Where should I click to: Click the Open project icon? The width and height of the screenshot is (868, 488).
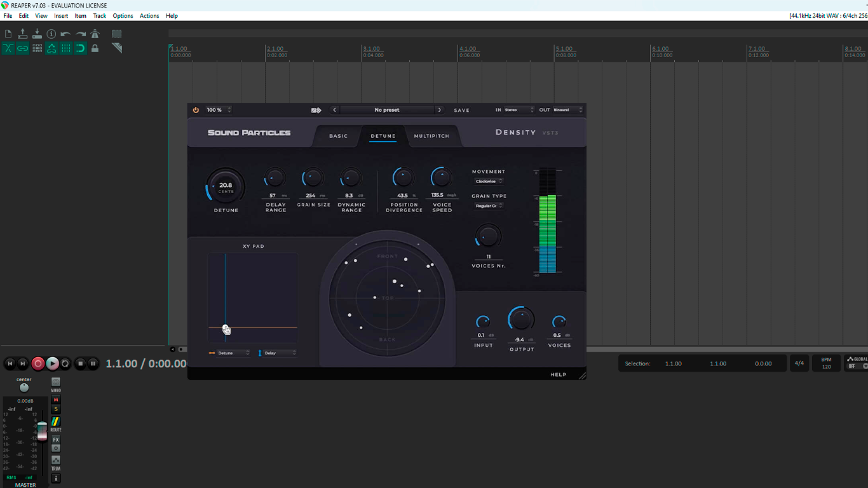(23, 34)
